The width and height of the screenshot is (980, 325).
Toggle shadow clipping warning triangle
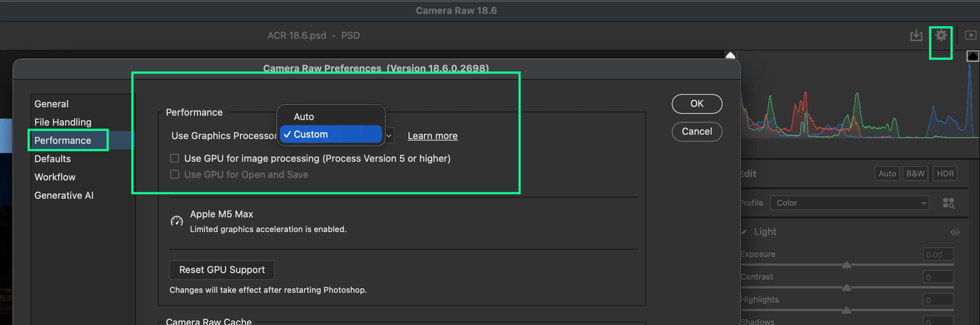(730, 55)
